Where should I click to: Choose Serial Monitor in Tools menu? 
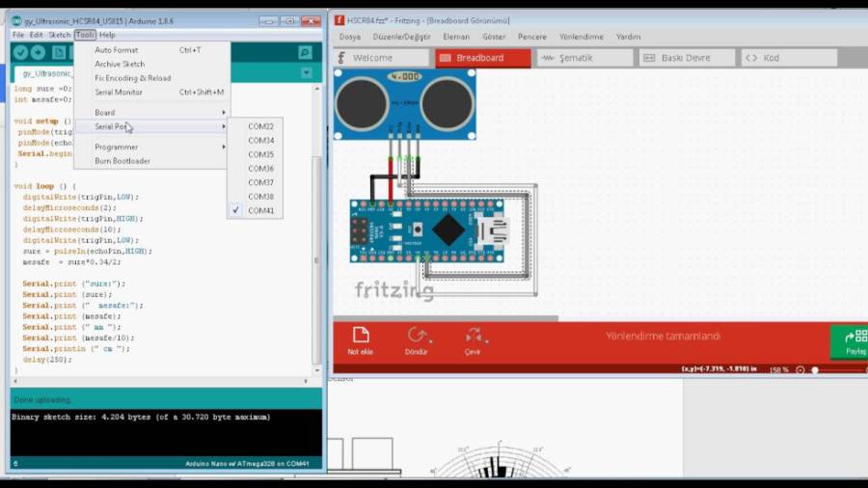[x=152, y=92]
